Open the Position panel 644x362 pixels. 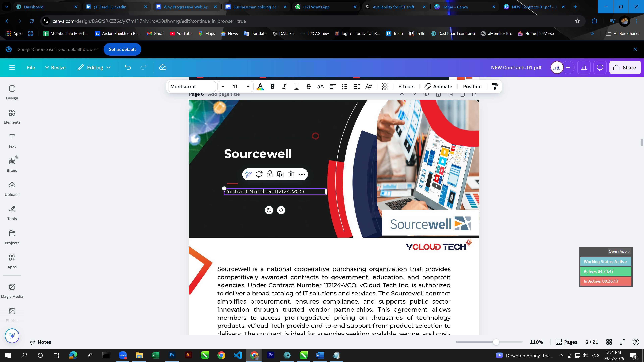coord(472,87)
